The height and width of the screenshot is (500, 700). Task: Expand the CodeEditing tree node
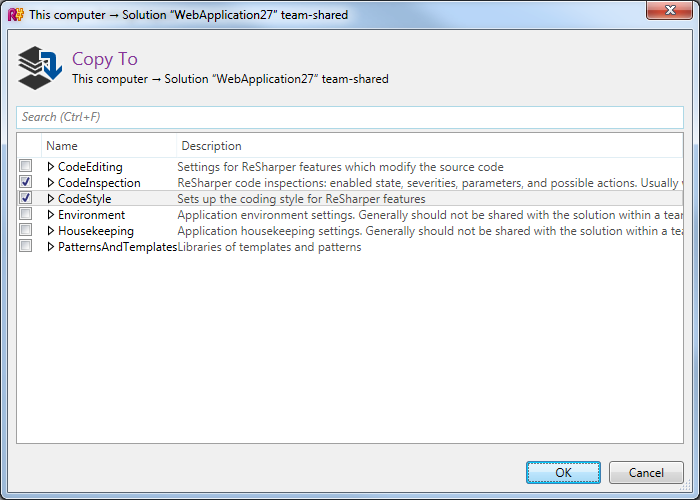pyautogui.click(x=50, y=167)
